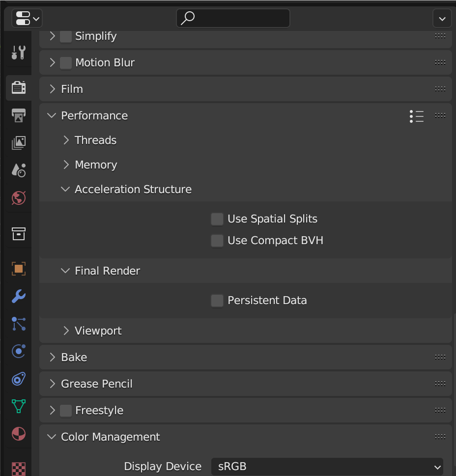The height and width of the screenshot is (476, 456).
Task: Open World properties globe icon
Action: (x=19, y=198)
